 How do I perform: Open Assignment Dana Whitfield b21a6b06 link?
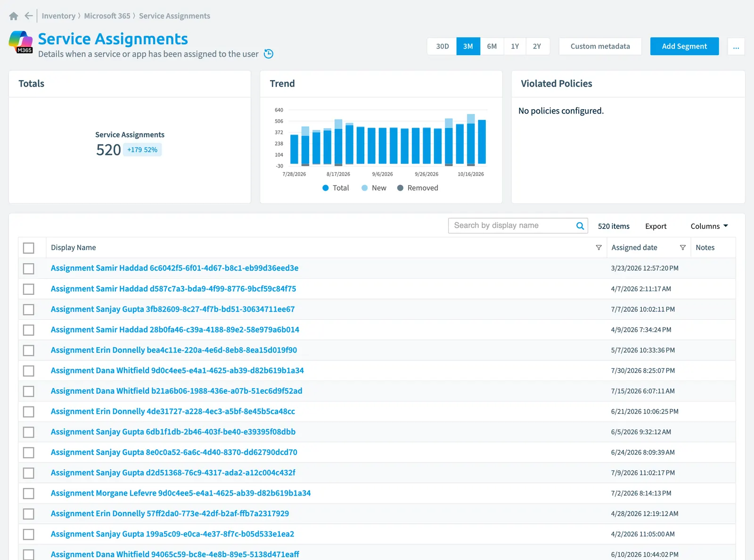pos(176,391)
